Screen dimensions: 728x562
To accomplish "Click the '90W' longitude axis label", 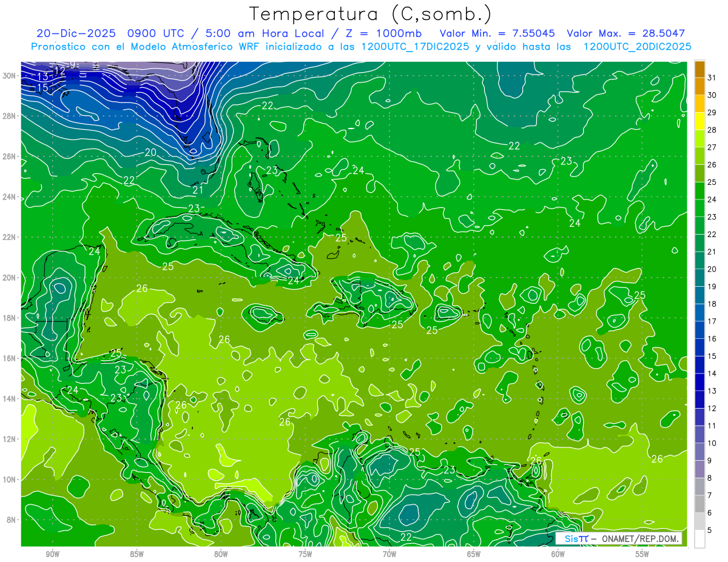I will (x=53, y=554).
